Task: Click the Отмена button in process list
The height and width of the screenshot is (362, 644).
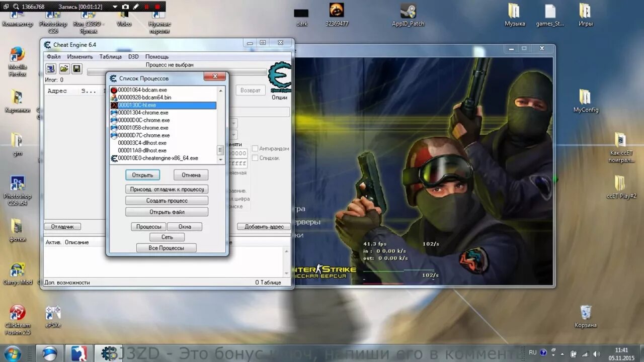Action: [191, 175]
